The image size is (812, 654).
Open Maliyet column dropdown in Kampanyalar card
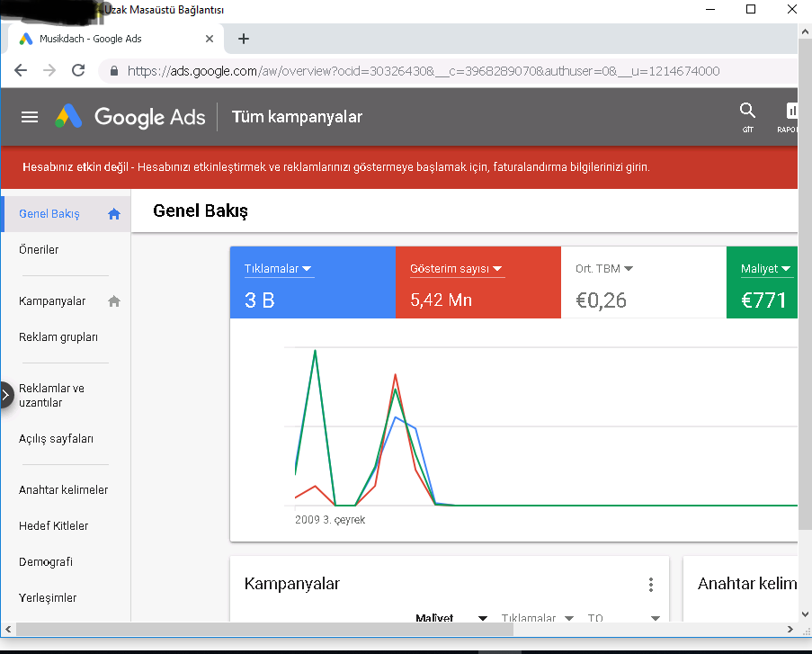(x=482, y=618)
